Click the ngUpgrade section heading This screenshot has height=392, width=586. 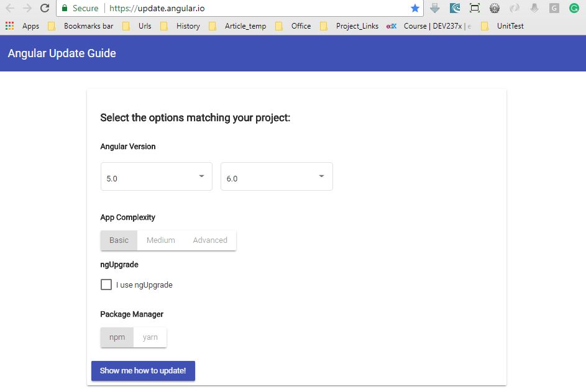click(x=119, y=265)
